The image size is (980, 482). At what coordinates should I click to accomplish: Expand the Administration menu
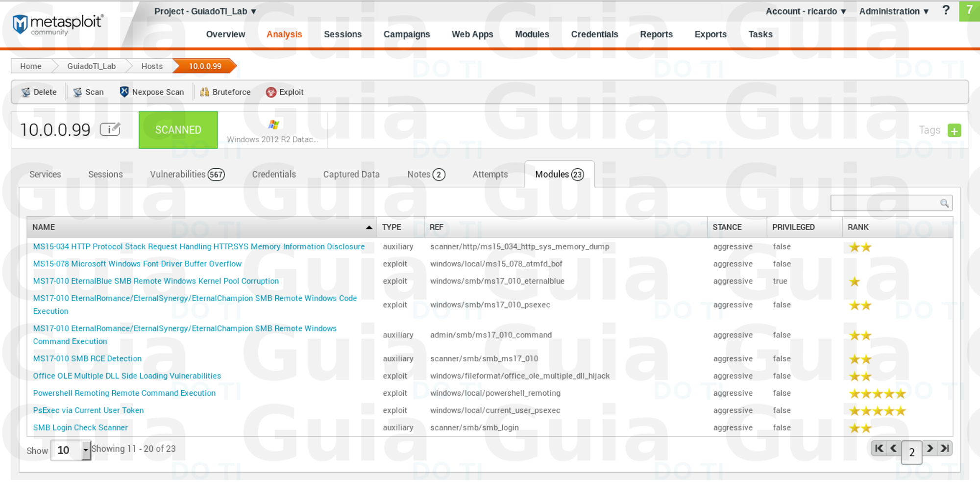[x=894, y=11]
